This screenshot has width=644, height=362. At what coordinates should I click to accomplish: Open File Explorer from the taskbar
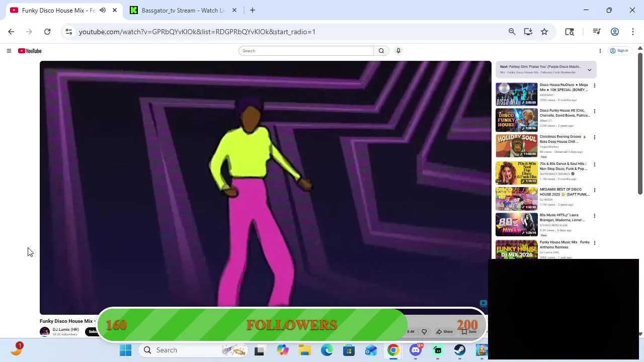(305, 350)
